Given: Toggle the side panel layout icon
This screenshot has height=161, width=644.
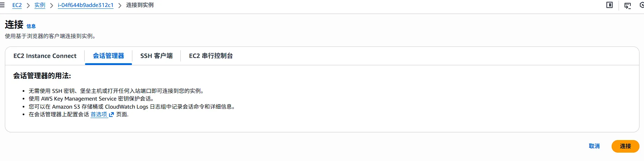Looking at the screenshot, I should point(610,5).
